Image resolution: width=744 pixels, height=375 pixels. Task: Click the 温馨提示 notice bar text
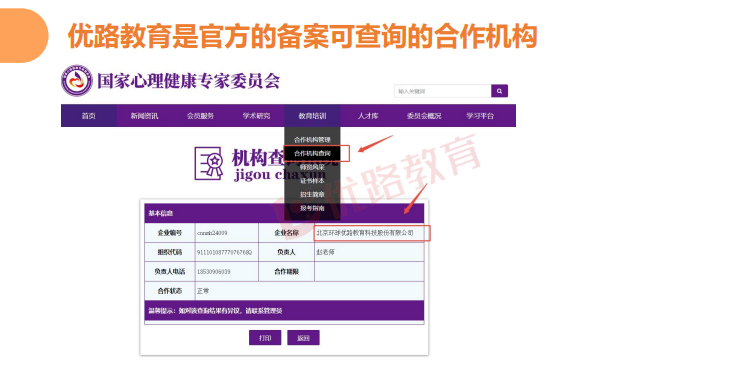click(215, 311)
